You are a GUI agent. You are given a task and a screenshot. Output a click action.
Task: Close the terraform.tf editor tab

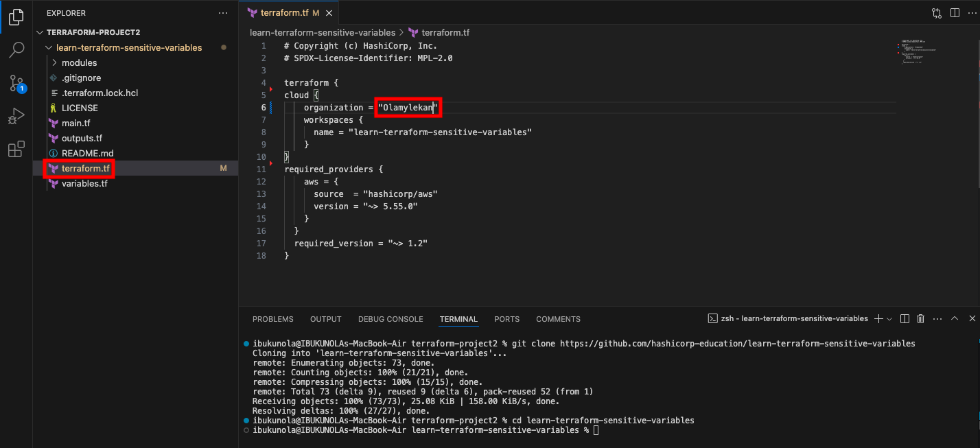click(x=329, y=13)
